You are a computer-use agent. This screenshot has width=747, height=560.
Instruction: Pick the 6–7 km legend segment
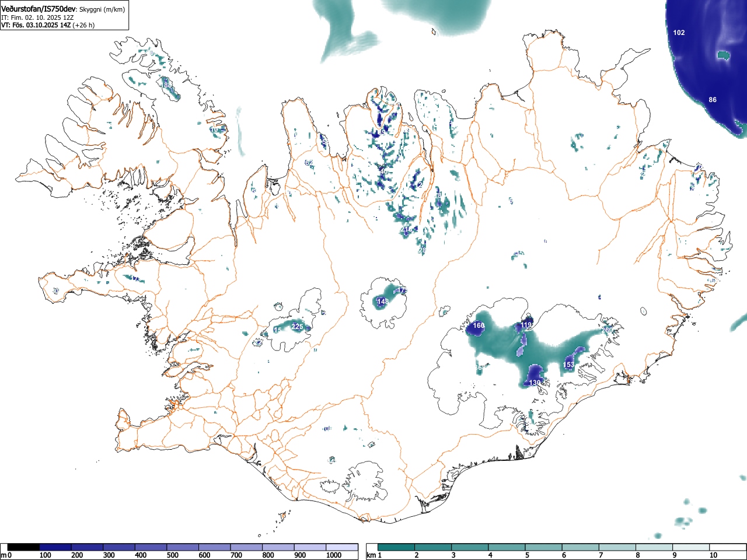pos(580,547)
